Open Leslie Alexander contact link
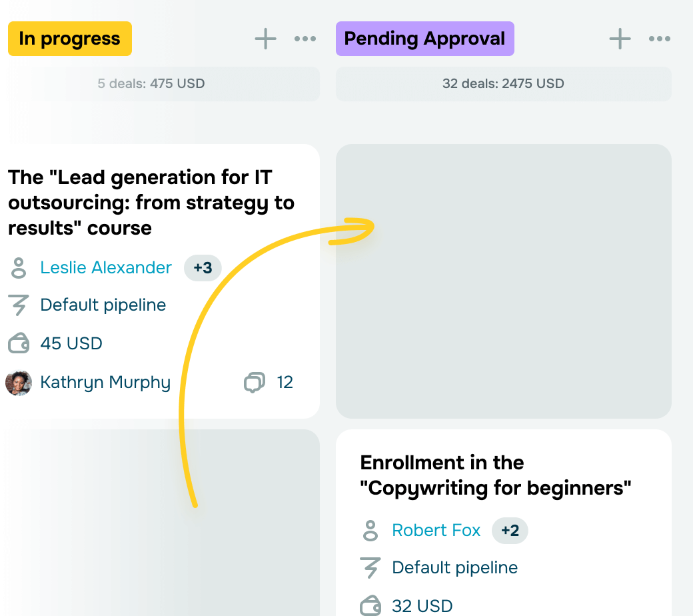This screenshot has height=616, width=693. pos(106,267)
